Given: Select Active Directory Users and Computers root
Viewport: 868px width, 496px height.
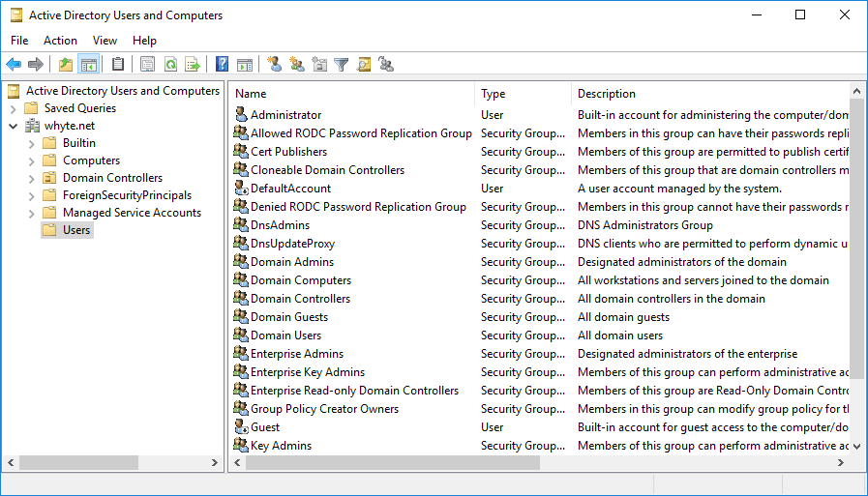Looking at the screenshot, I should [123, 90].
